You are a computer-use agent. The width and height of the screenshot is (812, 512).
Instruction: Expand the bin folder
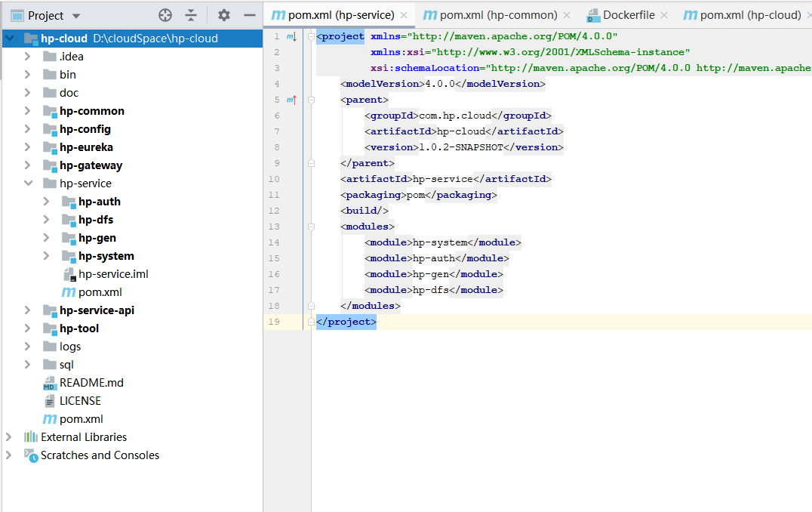tap(27, 75)
